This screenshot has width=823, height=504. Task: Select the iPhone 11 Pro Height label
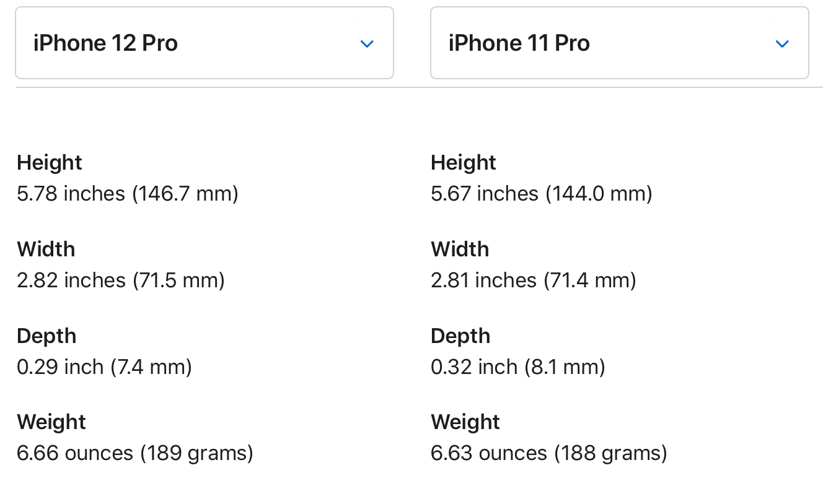[x=464, y=162]
